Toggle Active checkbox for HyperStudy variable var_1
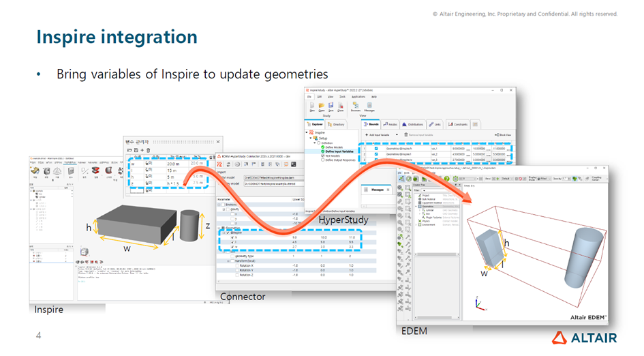This screenshot has height=356, width=644. point(375,149)
